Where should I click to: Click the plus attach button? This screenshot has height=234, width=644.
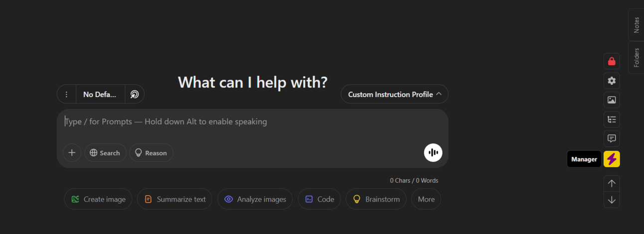(x=72, y=153)
